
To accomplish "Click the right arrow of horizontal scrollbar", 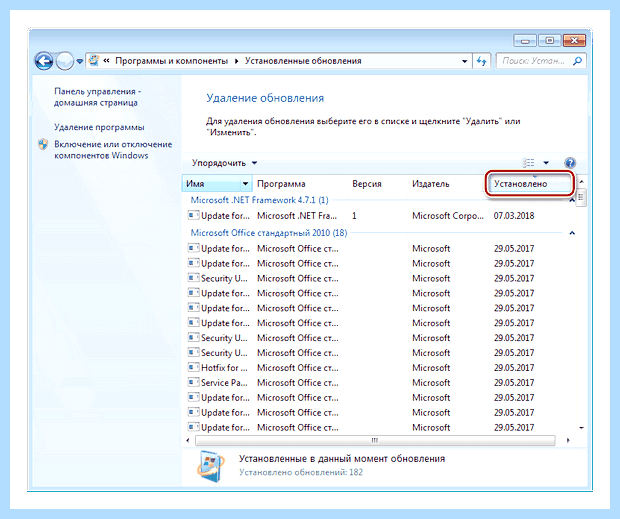I will click(x=568, y=440).
